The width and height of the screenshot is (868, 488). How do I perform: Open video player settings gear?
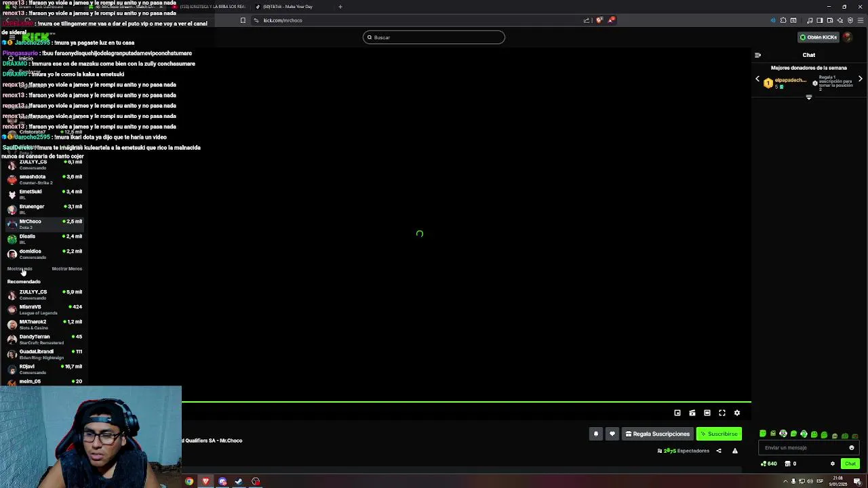737,413
